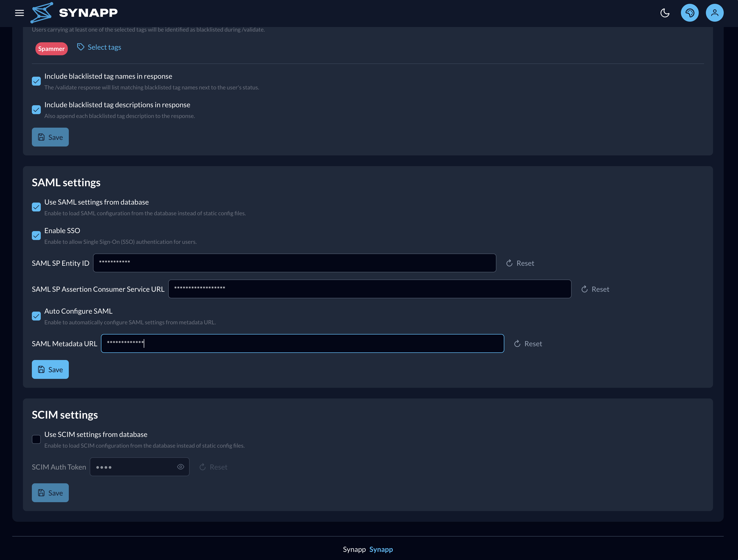Toggle the Enable SSO checkbox

pyautogui.click(x=36, y=235)
